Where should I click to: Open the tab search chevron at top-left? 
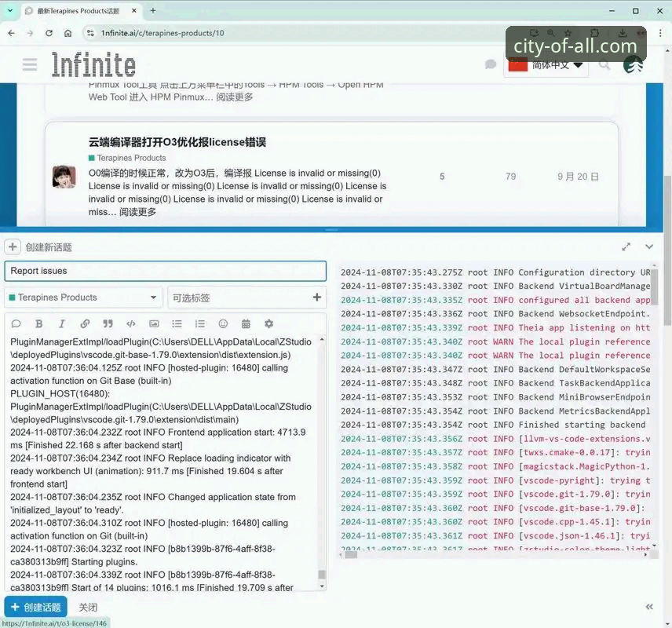(10, 11)
